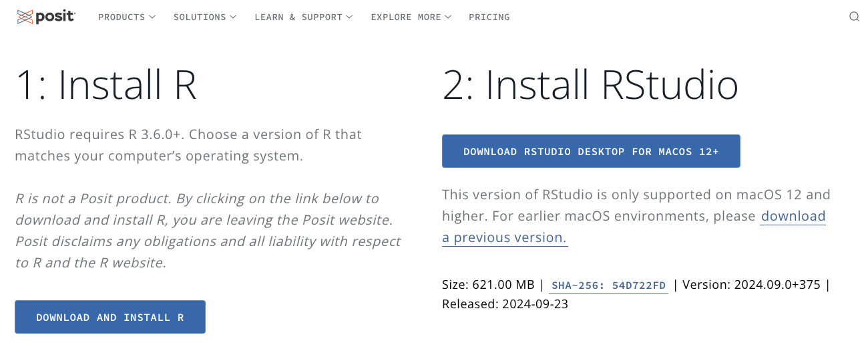Click the Released 2024-09-23 date text
The width and height of the screenshot is (868, 343).
[505, 304]
